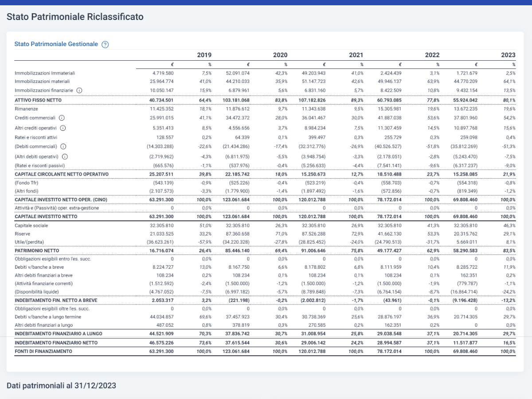The width and height of the screenshot is (532, 399).
Task: Click the (Disponibilità liquide) row label
Action: coord(37,291)
